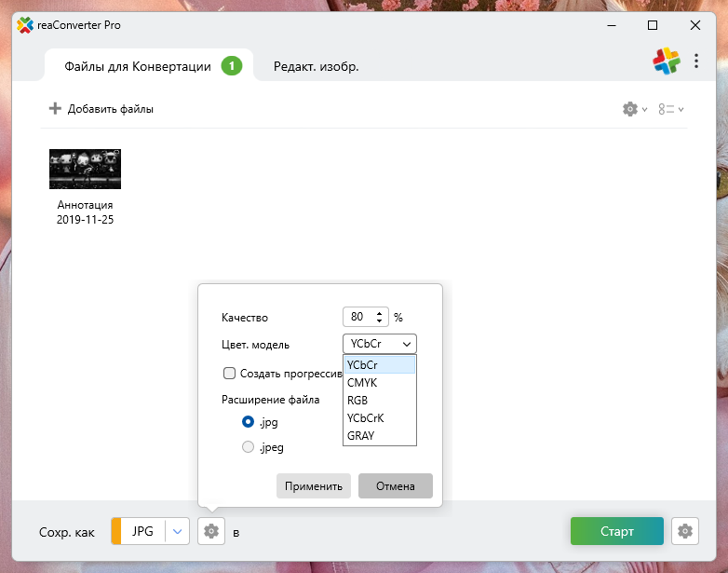
Task: Open the Файлы для Конвертации tab
Action: click(x=140, y=66)
